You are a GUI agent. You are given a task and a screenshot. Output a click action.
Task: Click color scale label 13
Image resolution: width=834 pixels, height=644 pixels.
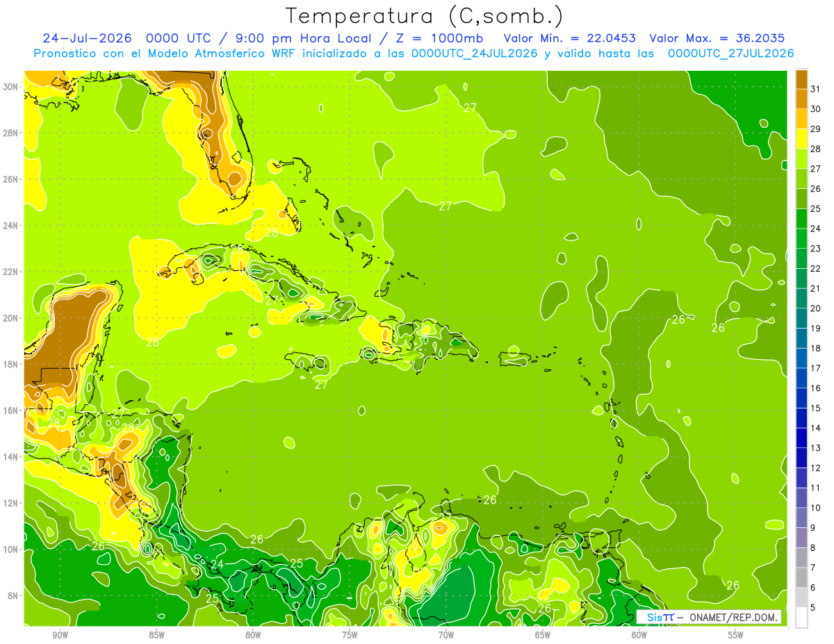pyautogui.click(x=815, y=448)
